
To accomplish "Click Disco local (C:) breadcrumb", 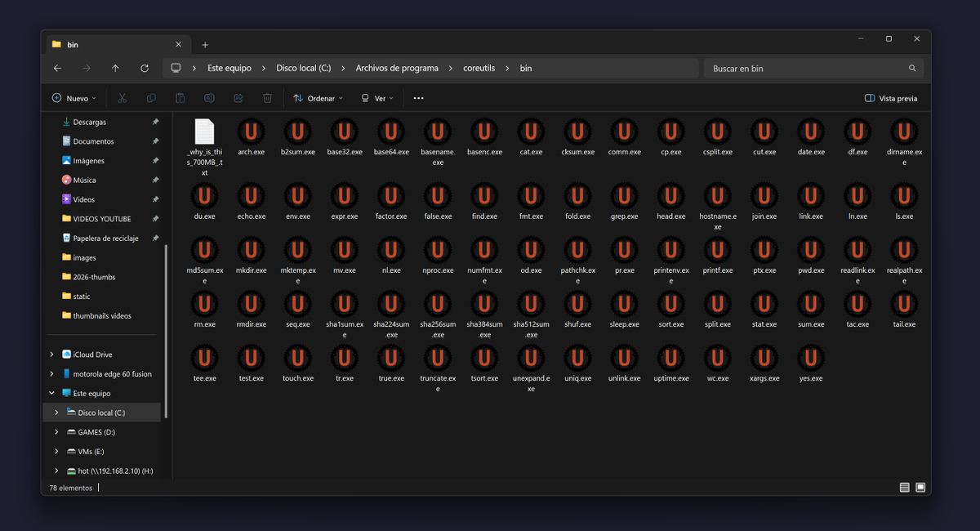I will click(304, 69).
